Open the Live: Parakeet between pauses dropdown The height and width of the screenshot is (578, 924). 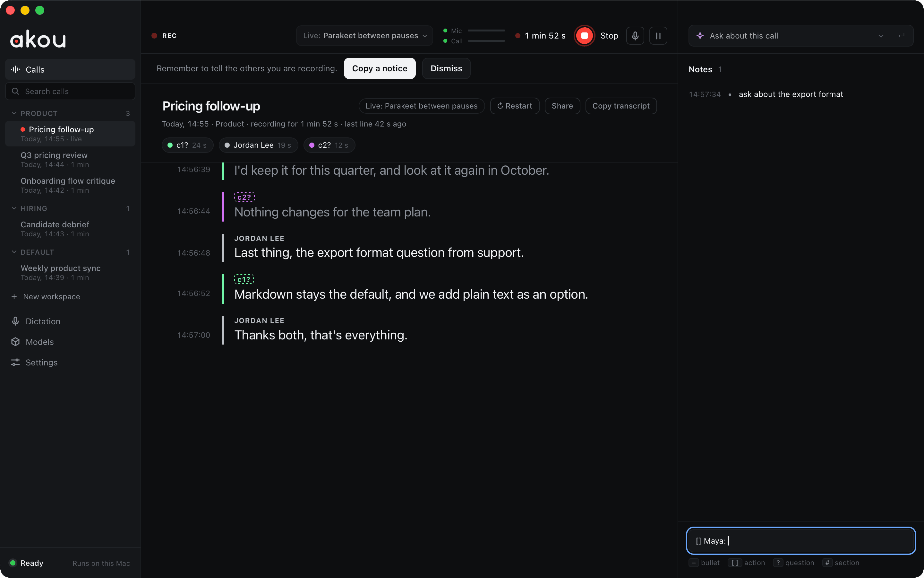click(365, 36)
